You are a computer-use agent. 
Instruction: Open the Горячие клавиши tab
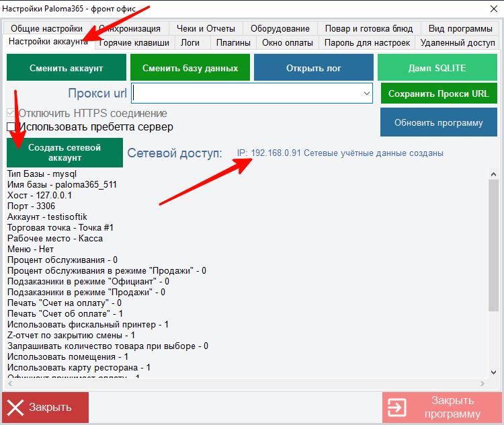[134, 42]
